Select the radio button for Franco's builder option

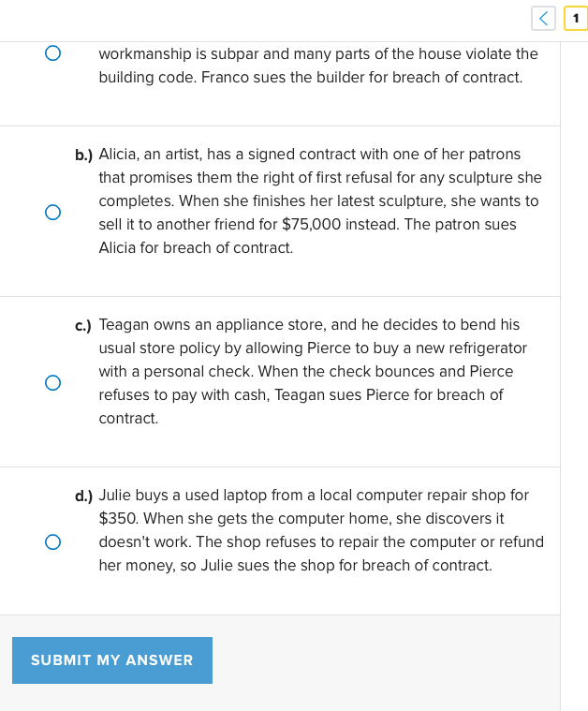tap(53, 53)
